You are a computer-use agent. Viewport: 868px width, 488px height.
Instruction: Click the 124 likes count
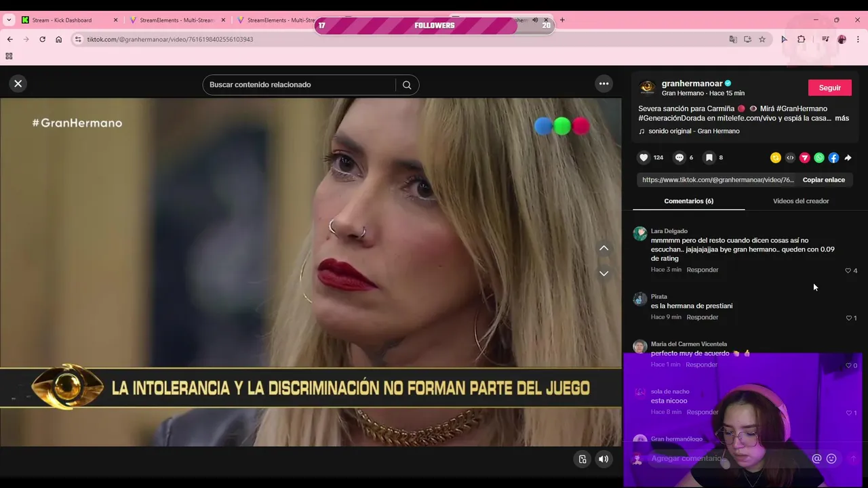pos(658,157)
